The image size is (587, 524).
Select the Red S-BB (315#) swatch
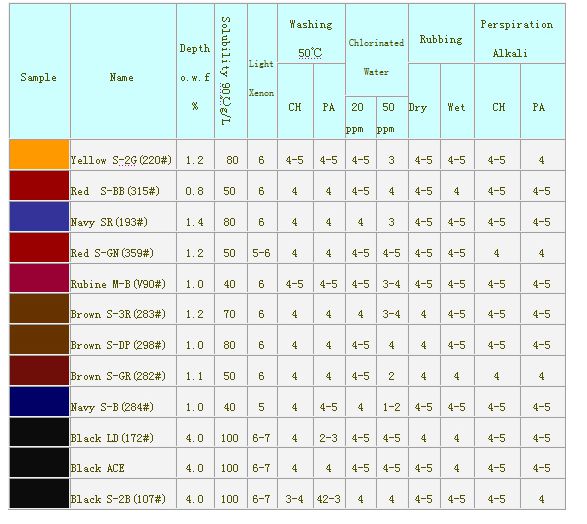(x=39, y=186)
